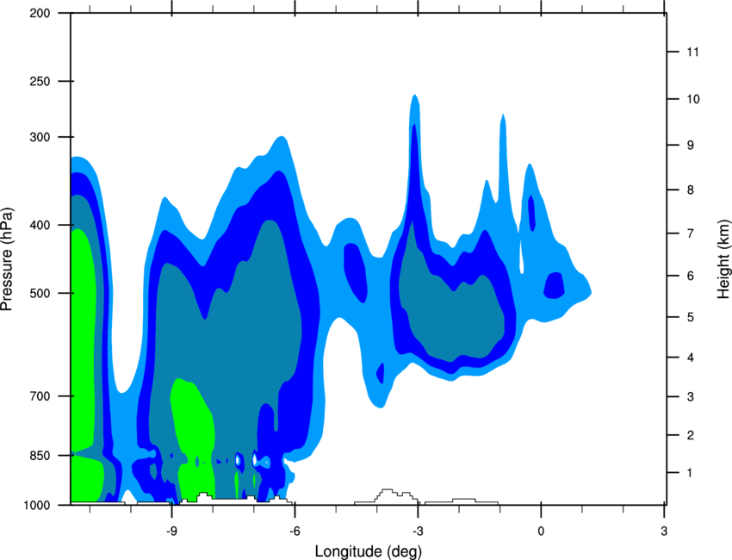Select the 250 pressure tick label

(x=40, y=81)
